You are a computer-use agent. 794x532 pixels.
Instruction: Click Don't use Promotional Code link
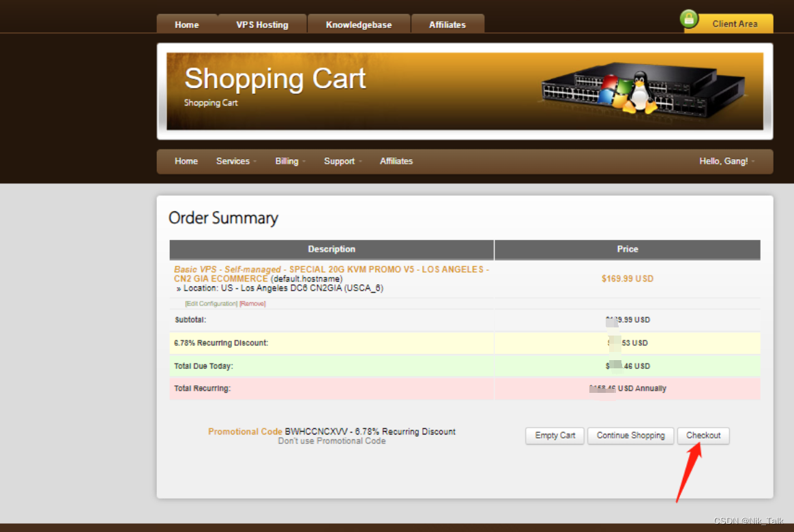coord(332,441)
